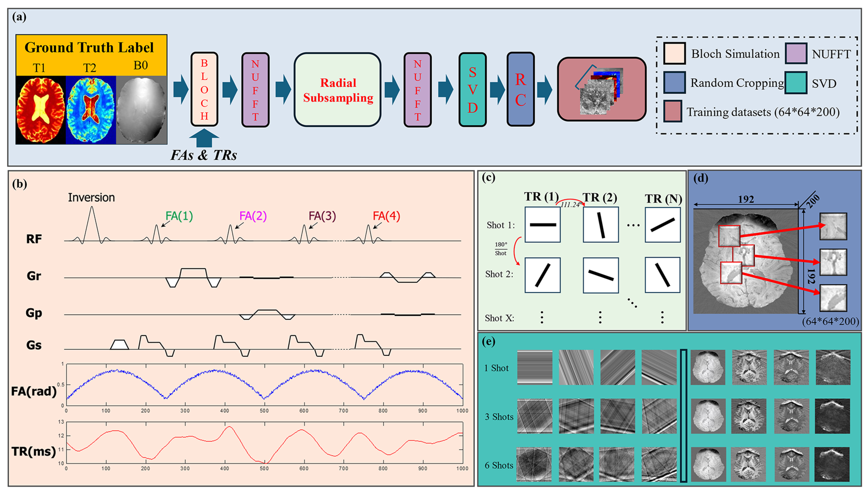Click the Shot 1 TR (1) spoke box
Viewport: 868px width, 493px height.
[542, 224]
